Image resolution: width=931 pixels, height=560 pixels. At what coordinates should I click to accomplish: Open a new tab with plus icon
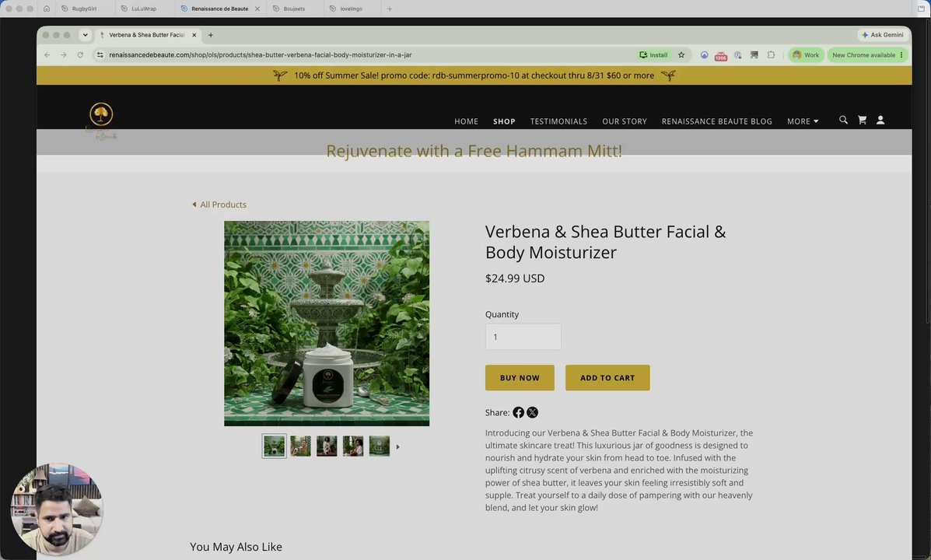(x=211, y=35)
